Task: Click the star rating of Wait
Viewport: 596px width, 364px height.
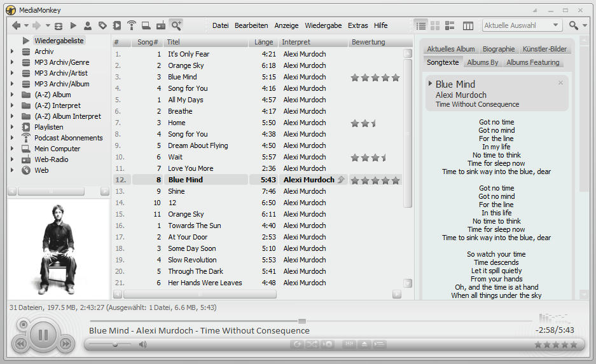Action: (x=369, y=157)
